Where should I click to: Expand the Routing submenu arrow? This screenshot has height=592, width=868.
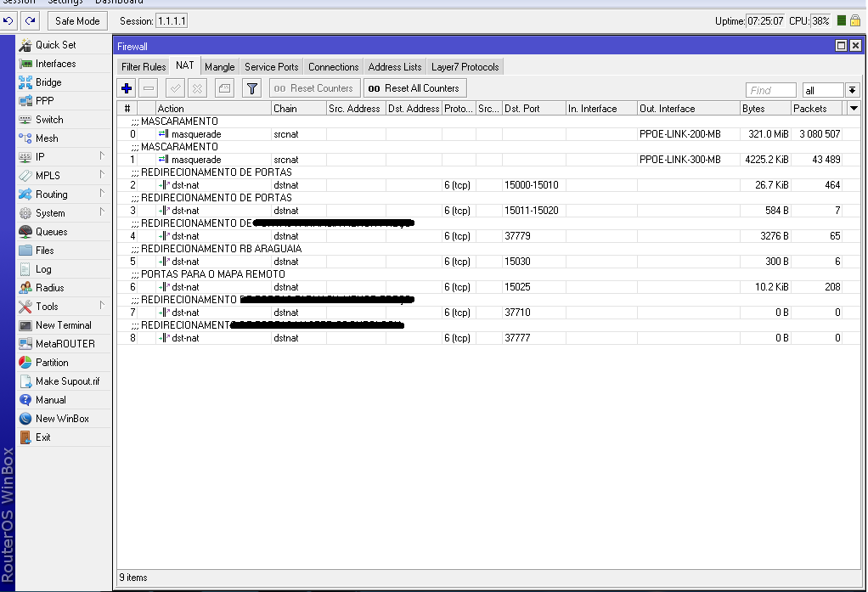[x=103, y=194]
